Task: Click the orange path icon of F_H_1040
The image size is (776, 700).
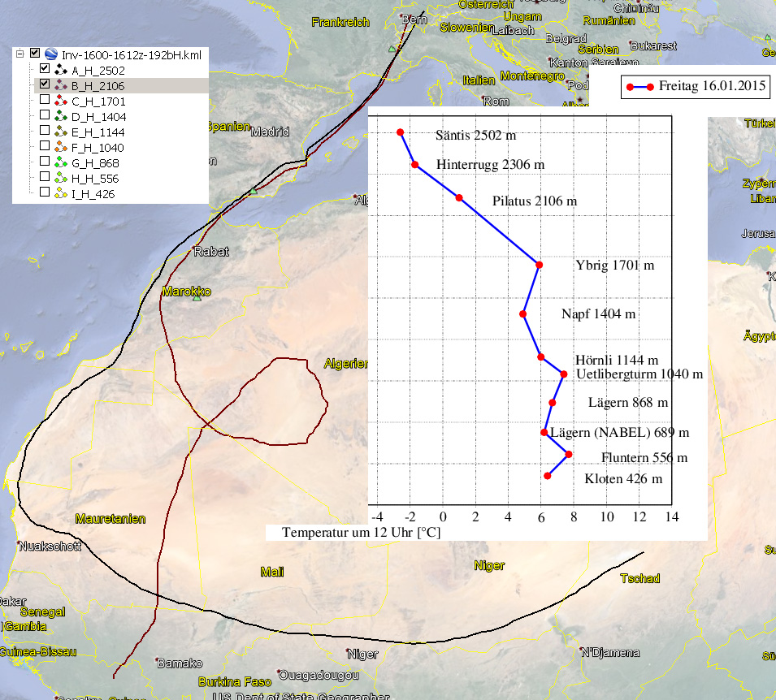Action: click(x=61, y=146)
